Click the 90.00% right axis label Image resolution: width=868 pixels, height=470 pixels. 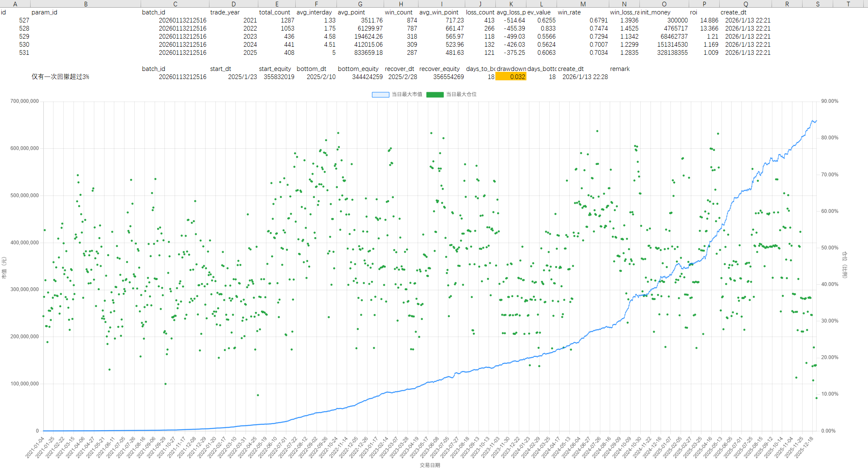click(x=829, y=101)
